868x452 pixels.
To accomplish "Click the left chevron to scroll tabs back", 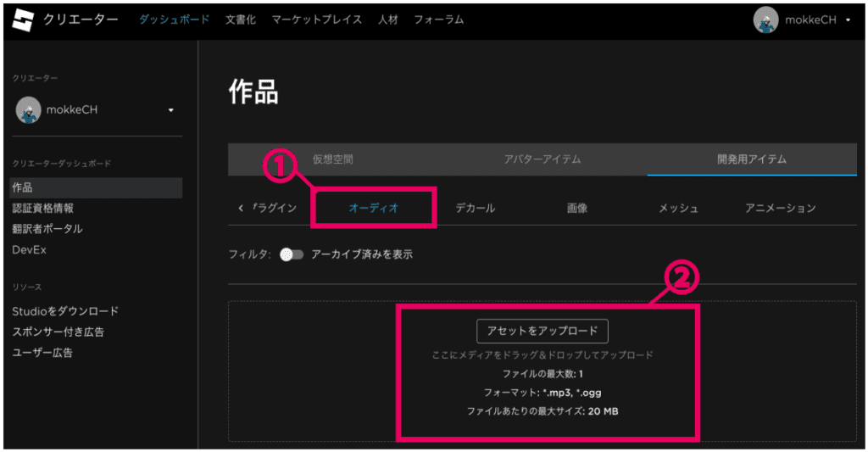I will coord(240,208).
